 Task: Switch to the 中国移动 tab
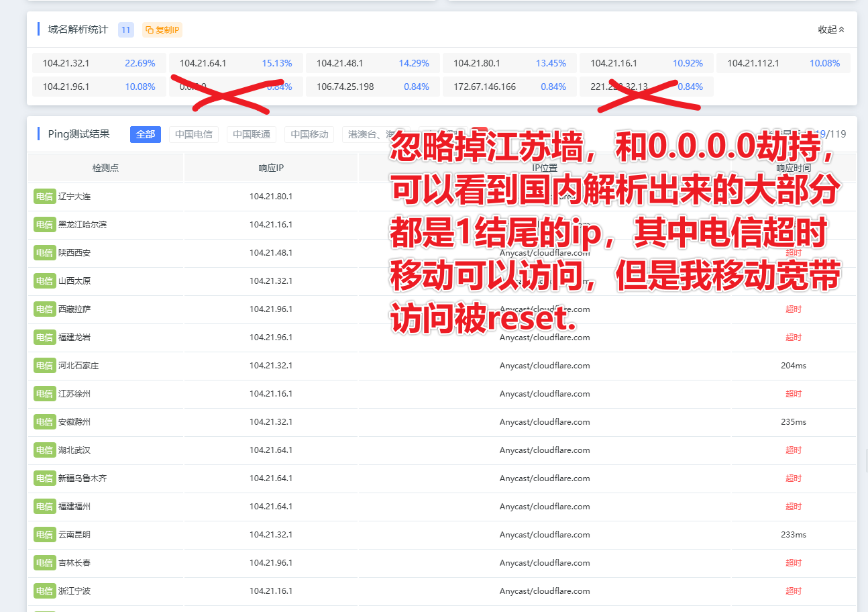[x=309, y=134]
